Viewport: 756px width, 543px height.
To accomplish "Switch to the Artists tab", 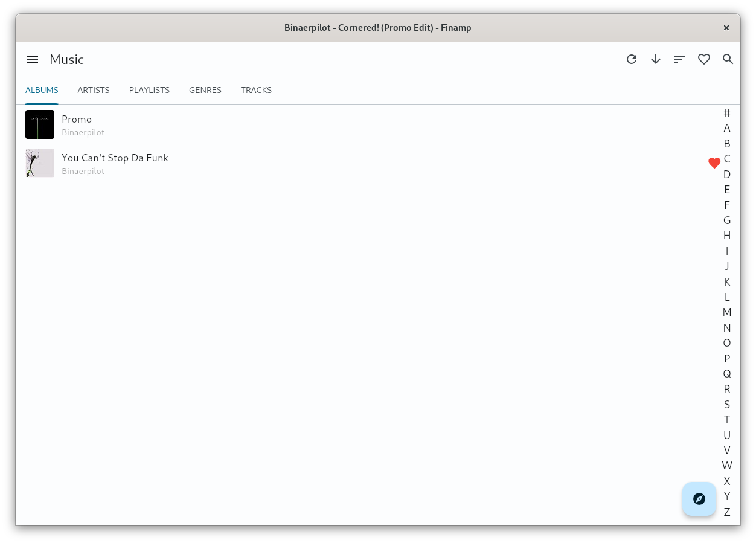I will pyautogui.click(x=94, y=90).
